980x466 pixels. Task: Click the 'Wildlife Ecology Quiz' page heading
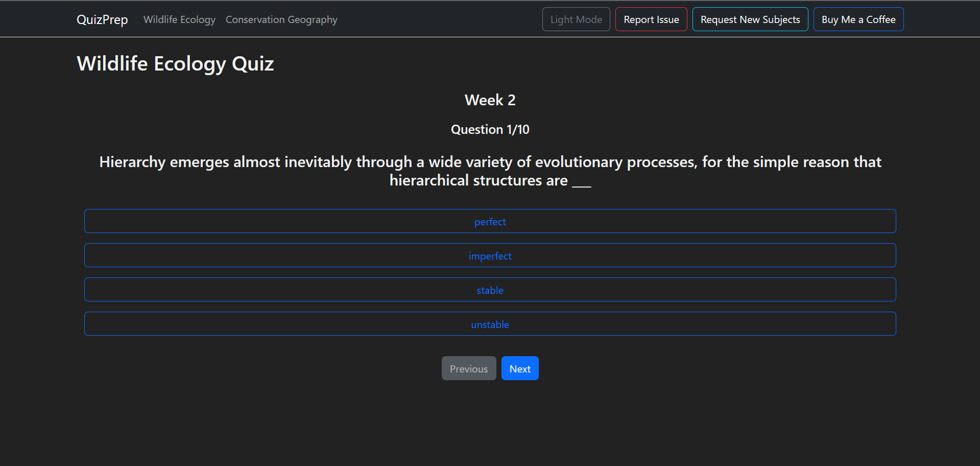[x=175, y=64]
